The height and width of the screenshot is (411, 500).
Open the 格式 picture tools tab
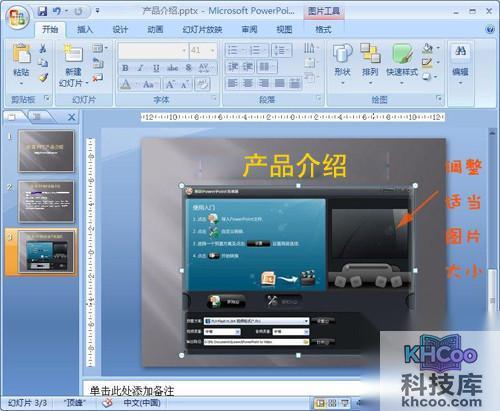pos(323,30)
